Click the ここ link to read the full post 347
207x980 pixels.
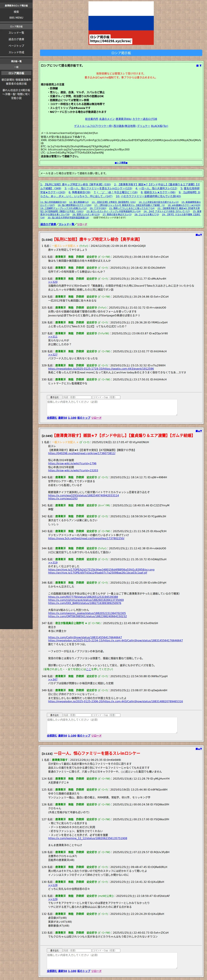(88, 669)
